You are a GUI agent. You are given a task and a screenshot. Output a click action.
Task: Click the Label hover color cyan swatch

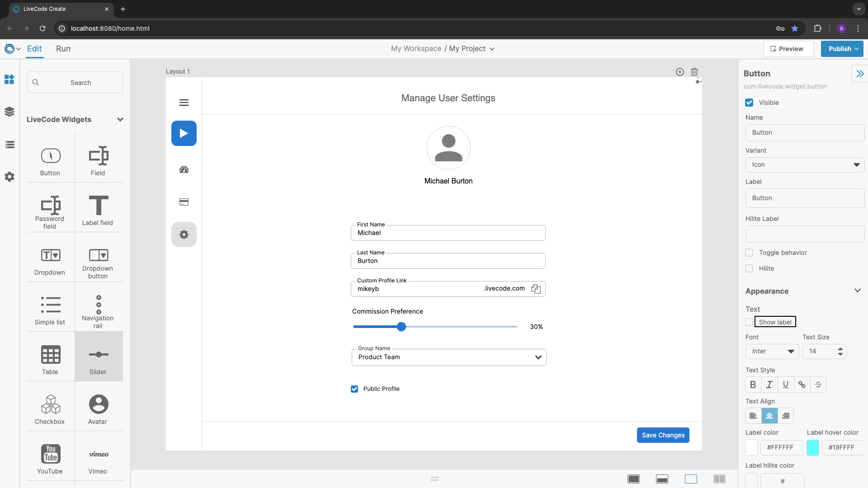point(812,447)
